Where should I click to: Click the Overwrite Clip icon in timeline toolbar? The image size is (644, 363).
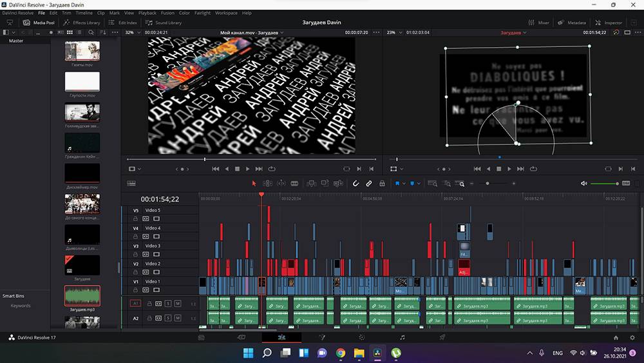tap(325, 183)
